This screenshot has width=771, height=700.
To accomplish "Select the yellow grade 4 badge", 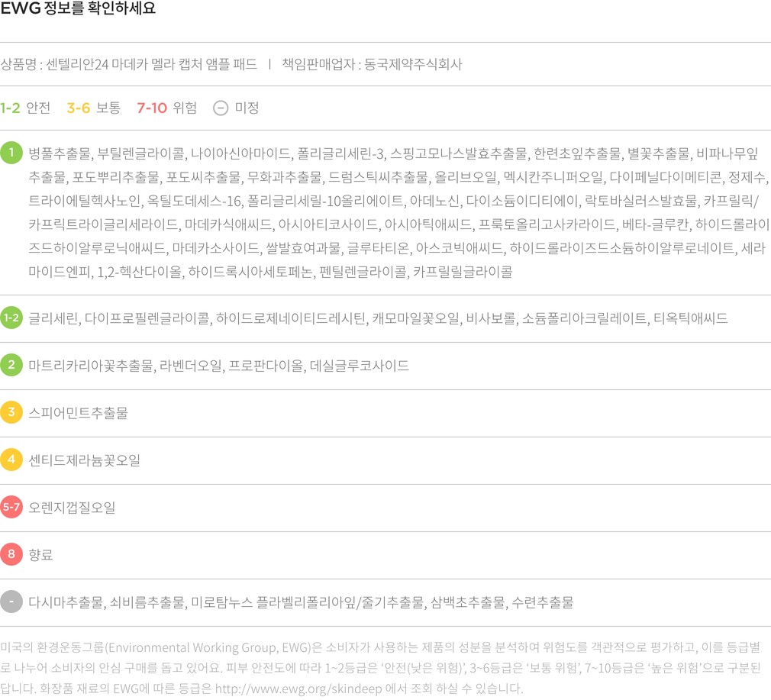I will pyautogui.click(x=11, y=460).
